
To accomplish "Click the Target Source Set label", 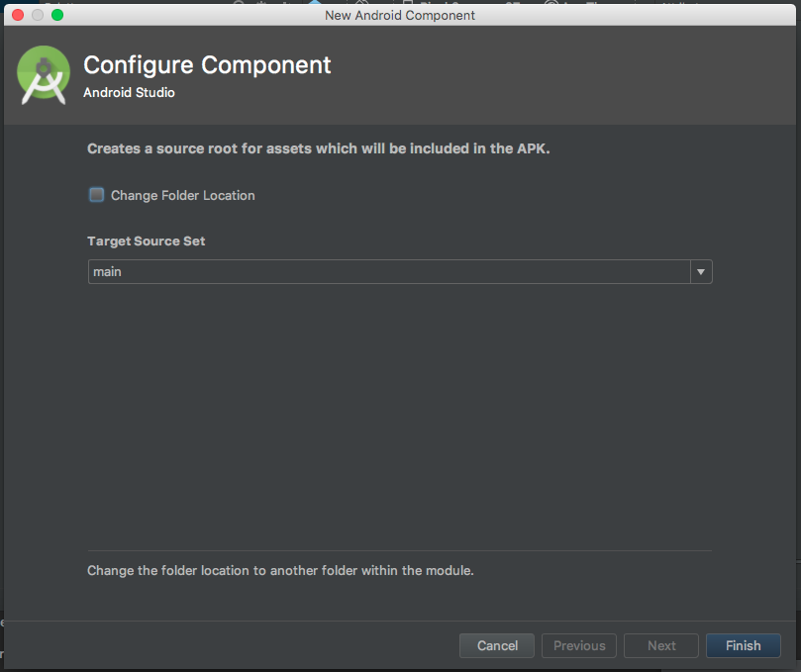I will (x=146, y=241).
